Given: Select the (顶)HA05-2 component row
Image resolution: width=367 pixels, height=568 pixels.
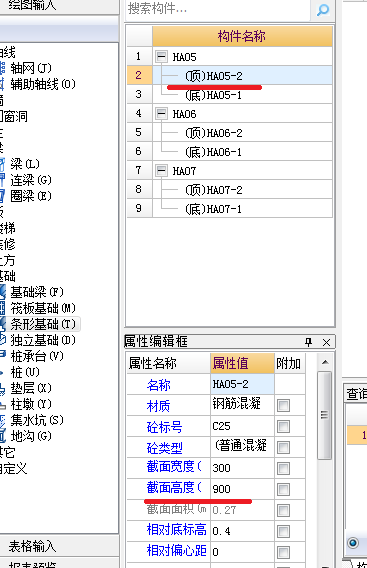Looking at the screenshot, I should click(x=242, y=75).
